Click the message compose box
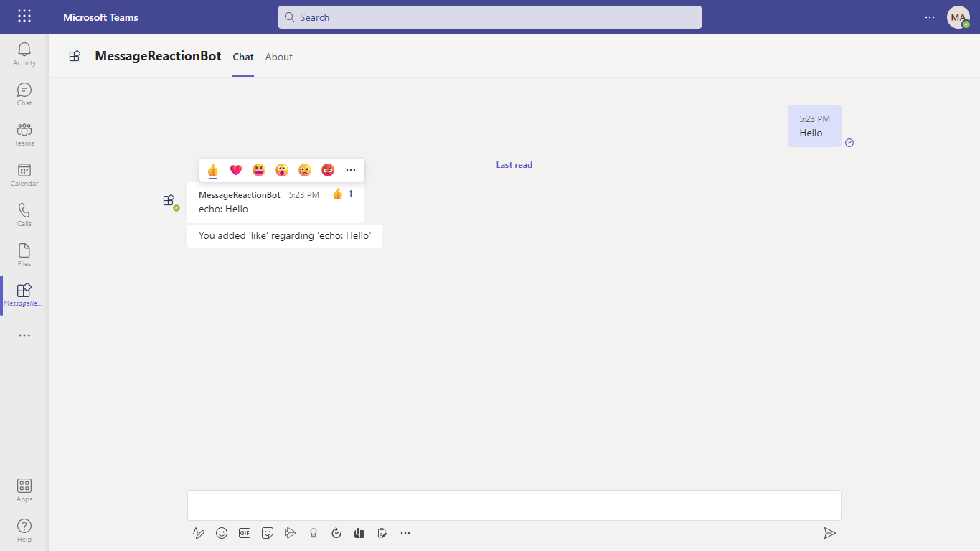The image size is (980, 551). (514, 505)
